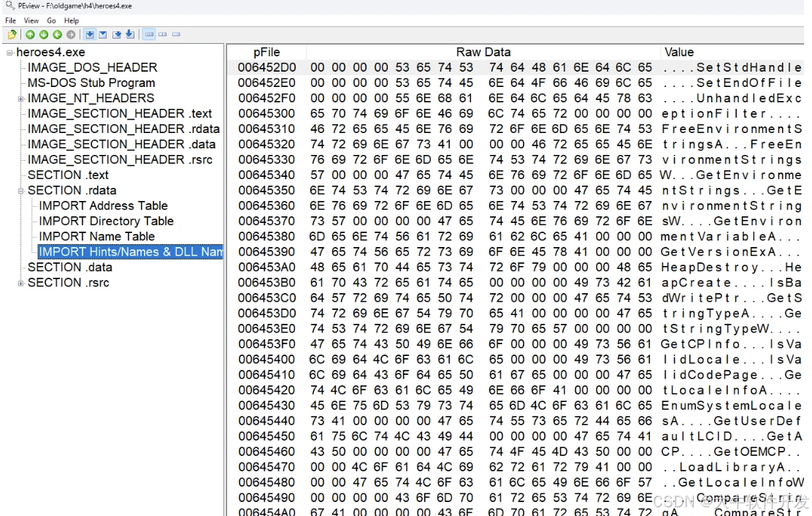This screenshot has height=516, width=812.
Task: Collapse the SECTION .rdata node
Action: tap(20, 191)
